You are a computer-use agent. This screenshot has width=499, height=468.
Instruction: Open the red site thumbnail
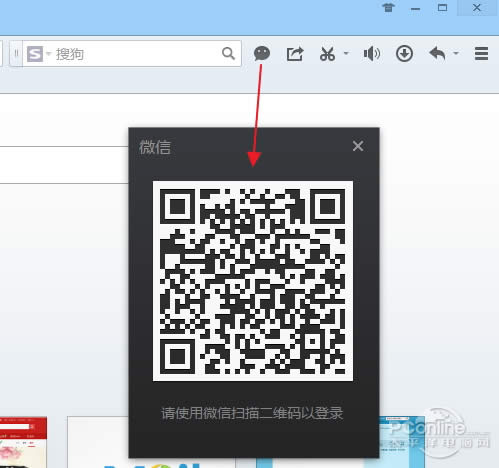(23, 442)
